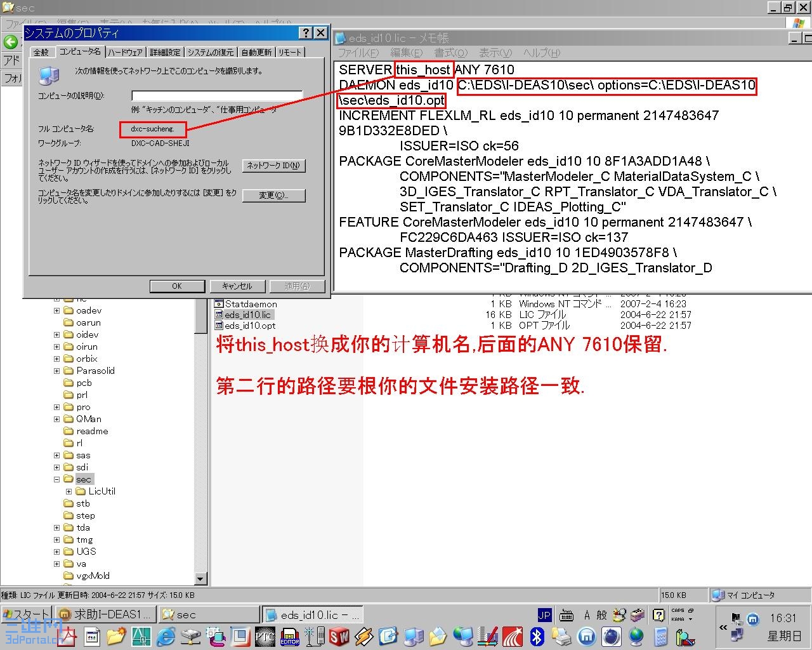Expand the orbix folder node
The width and height of the screenshot is (812, 650).
pos(56,359)
